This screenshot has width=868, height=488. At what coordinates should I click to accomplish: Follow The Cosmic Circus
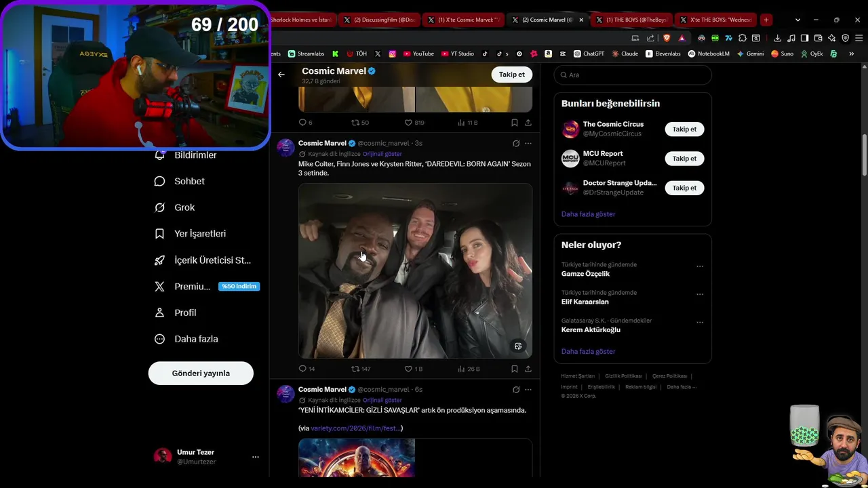click(684, 129)
